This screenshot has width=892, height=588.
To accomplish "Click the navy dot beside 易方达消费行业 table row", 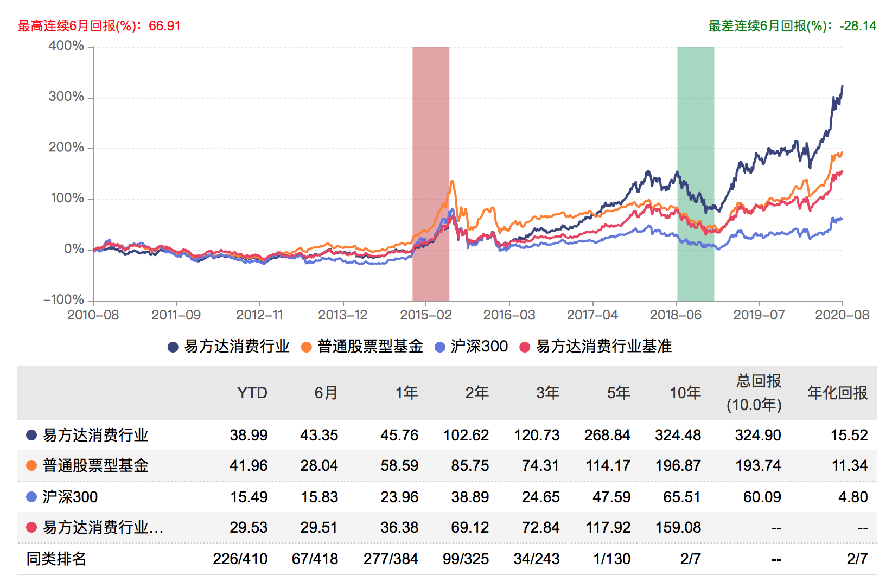I will pos(31,435).
